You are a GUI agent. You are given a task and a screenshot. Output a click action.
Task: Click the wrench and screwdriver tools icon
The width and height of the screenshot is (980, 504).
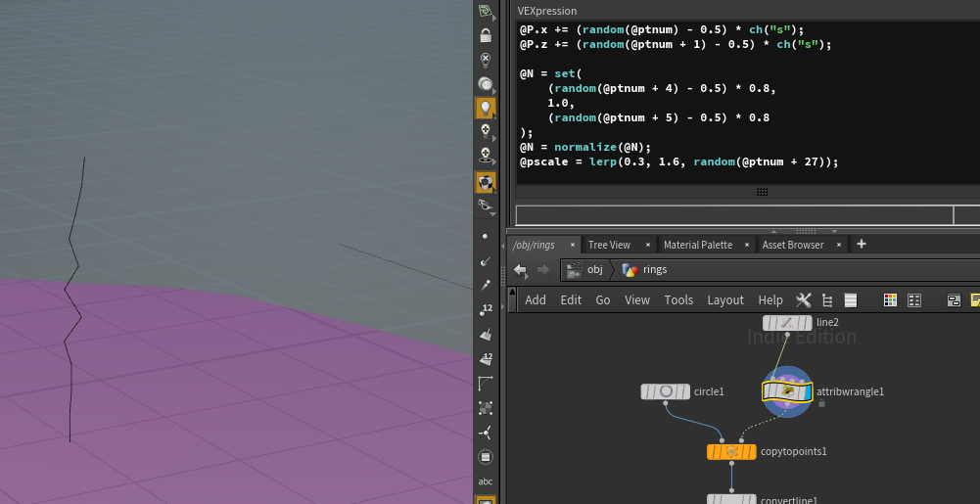click(x=804, y=300)
